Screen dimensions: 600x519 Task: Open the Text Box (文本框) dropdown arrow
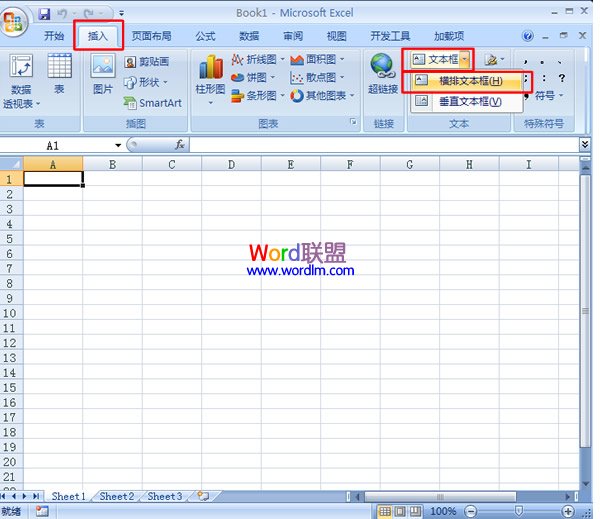point(464,59)
